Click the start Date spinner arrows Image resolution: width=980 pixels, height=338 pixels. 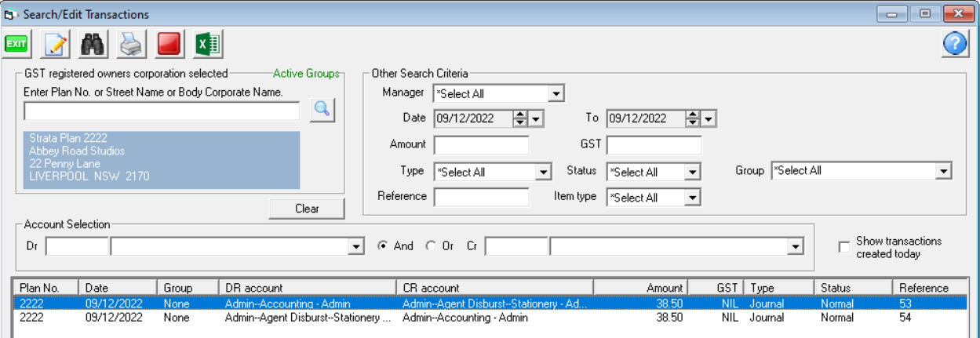click(520, 119)
